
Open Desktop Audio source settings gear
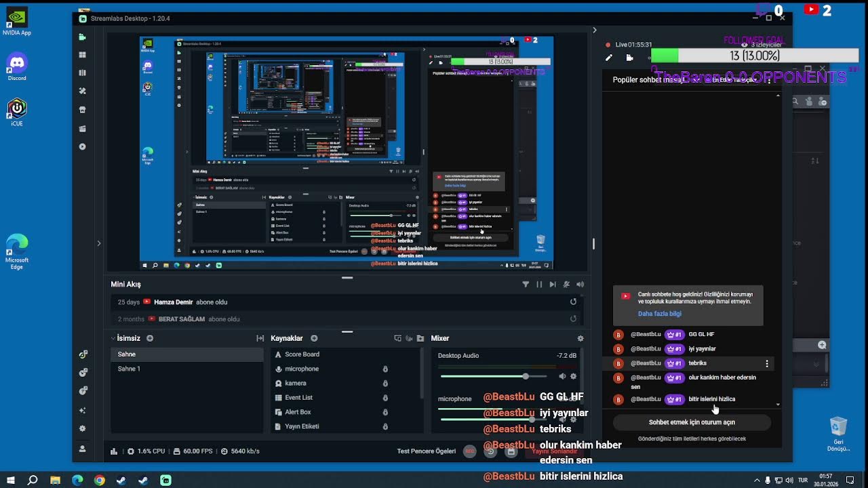[x=574, y=376]
